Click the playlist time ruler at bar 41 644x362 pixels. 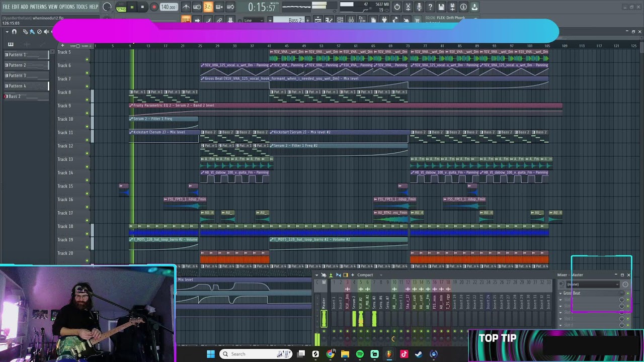tap(270, 46)
